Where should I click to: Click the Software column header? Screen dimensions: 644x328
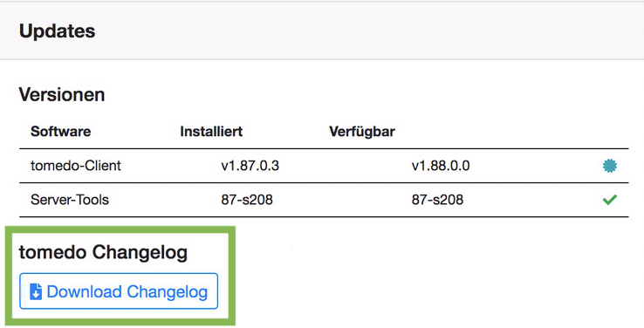tap(61, 132)
